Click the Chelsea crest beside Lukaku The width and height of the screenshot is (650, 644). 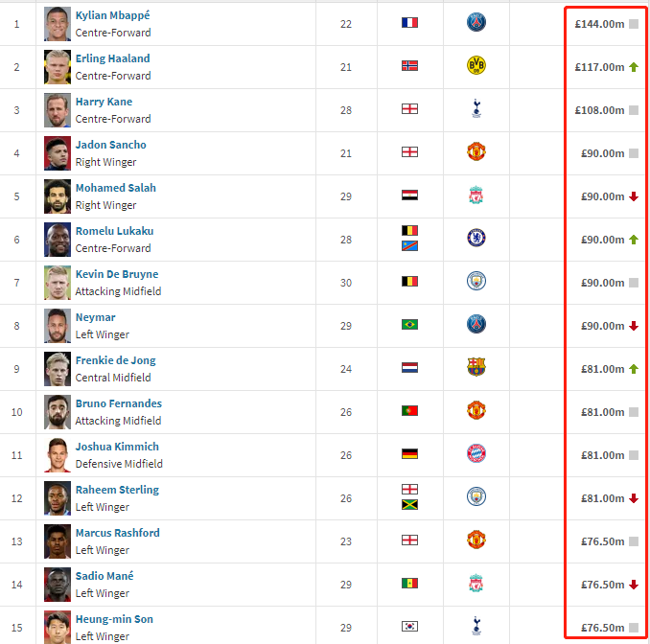pyautogui.click(x=476, y=238)
